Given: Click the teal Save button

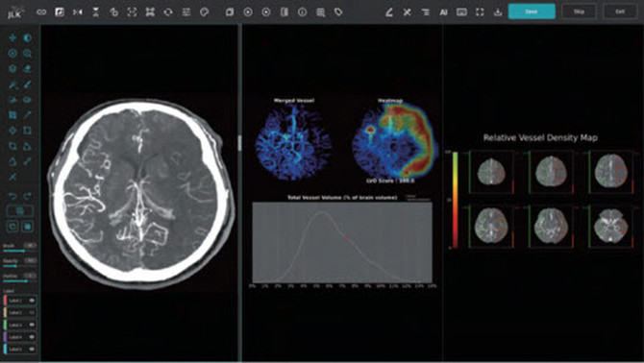Looking at the screenshot, I should 532,12.
